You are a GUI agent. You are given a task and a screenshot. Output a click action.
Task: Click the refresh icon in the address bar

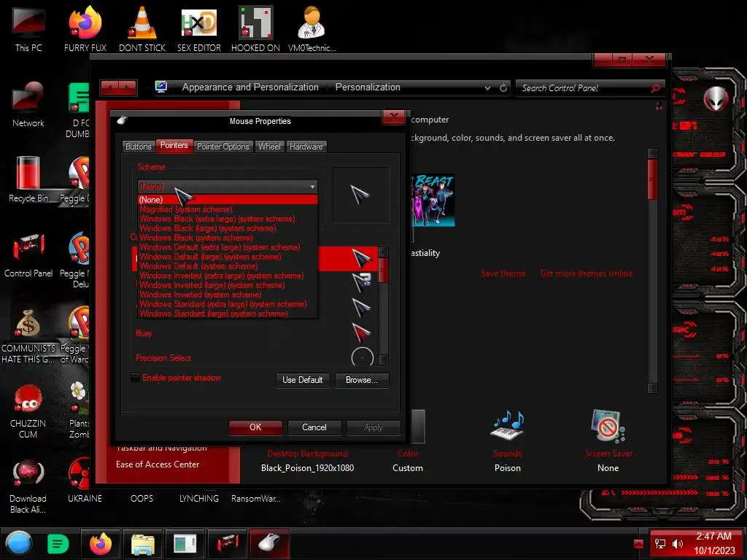503,87
